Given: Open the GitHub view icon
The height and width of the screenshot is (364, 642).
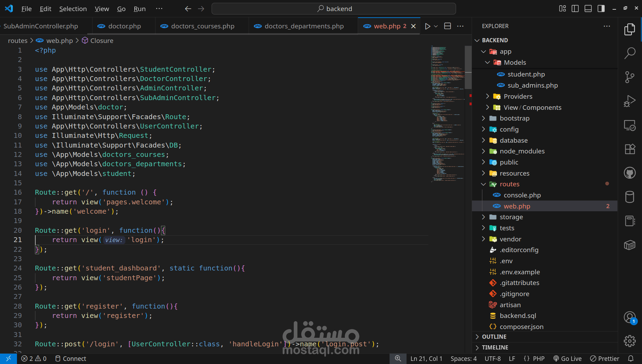Looking at the screenshot, I should click(x=630, y=173).
